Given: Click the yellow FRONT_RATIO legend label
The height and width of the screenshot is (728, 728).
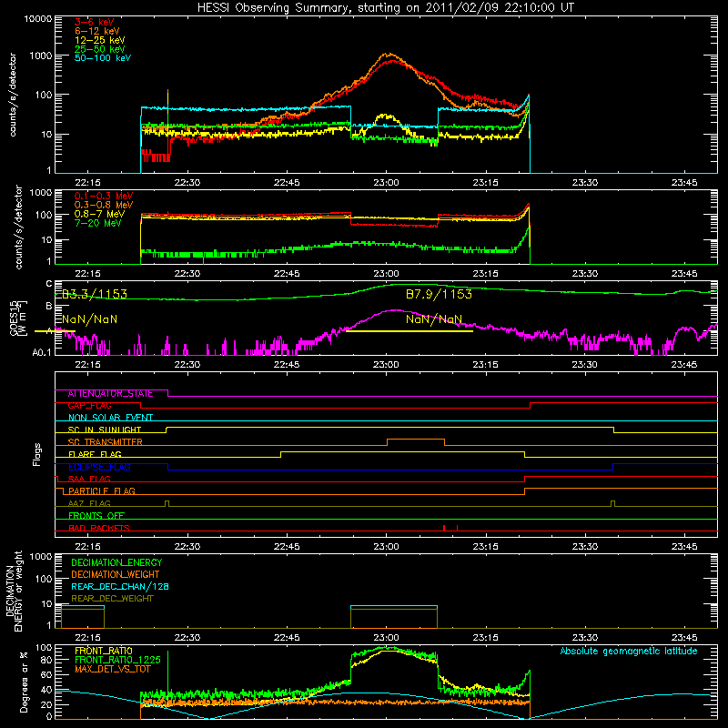Looking at the screenshot, I should 104,651.
